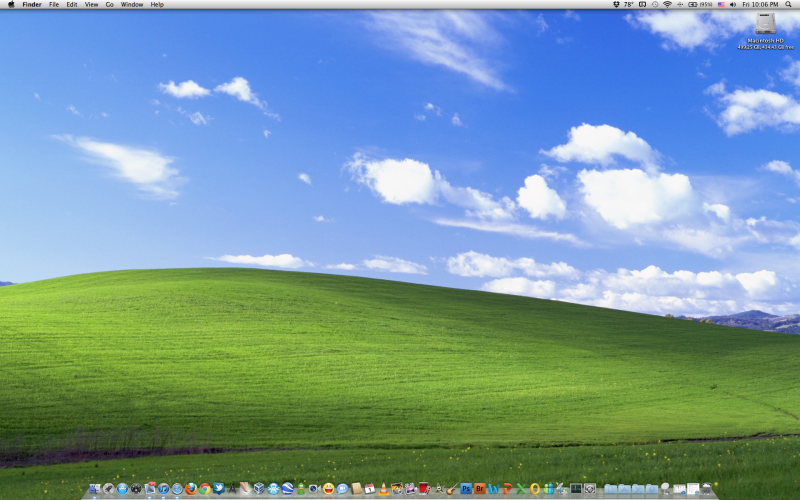Viewport: 800px width, 500px height.
Task: Open Dashboard gauge icon in Dock
Action: click(136, 488)
